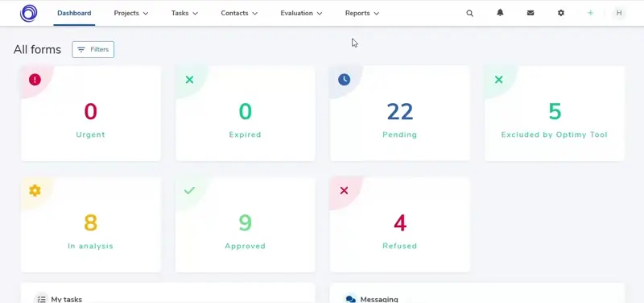
Task: Open the Filters button
Action: pos(93,49)
